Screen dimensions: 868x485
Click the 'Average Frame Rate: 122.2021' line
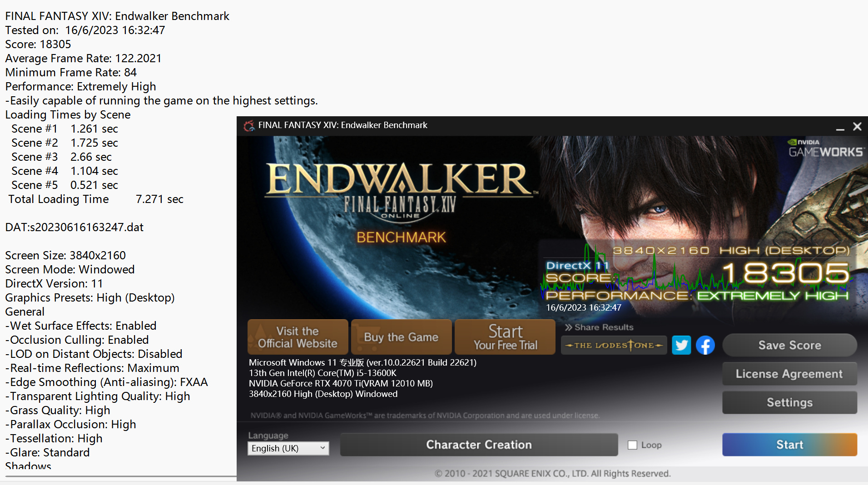[x=84, y=59]
